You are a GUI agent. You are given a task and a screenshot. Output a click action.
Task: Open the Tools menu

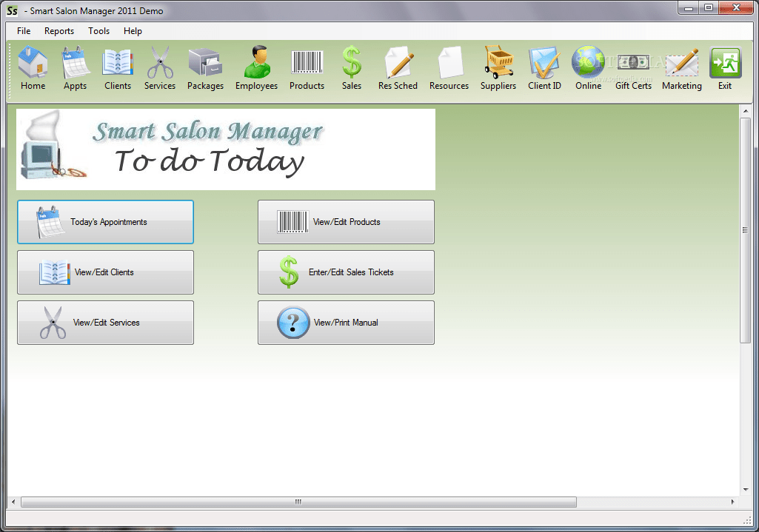click(98, 31)
